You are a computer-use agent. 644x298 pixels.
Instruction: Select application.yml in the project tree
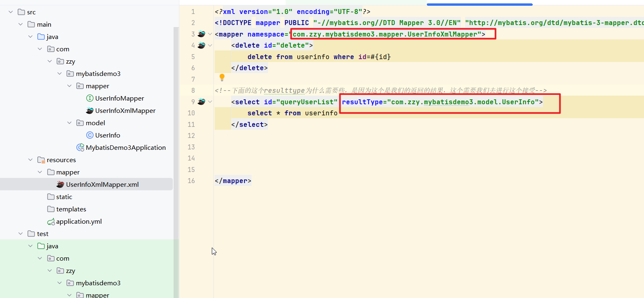pyautogui.click(x=79, y=221)
